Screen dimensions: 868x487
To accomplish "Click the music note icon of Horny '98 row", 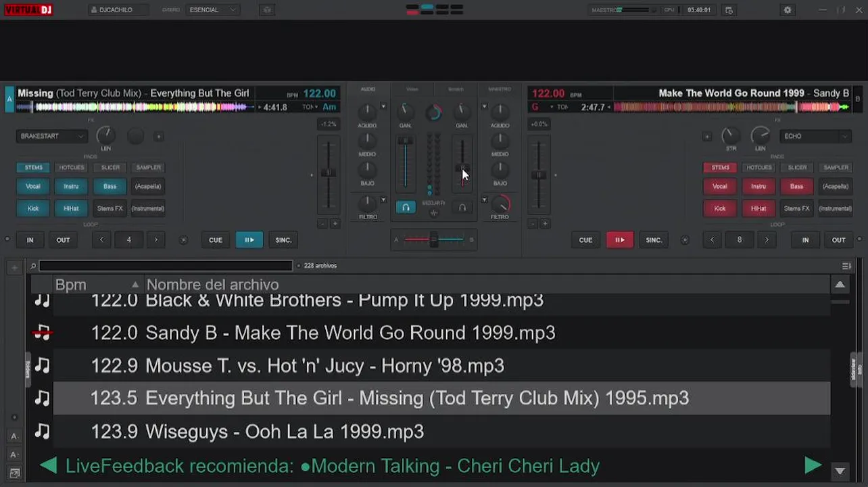I will click(42, 365).
